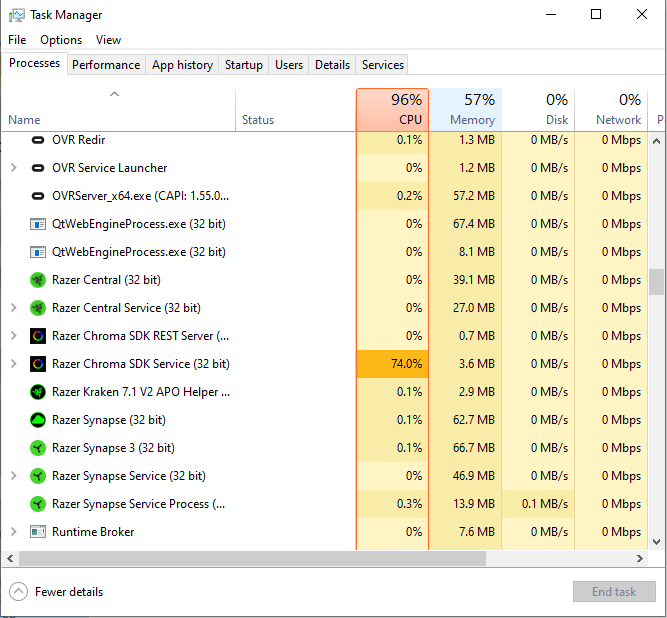Expand Razer Synapse Service (32 bit) group

coord(14,476)
